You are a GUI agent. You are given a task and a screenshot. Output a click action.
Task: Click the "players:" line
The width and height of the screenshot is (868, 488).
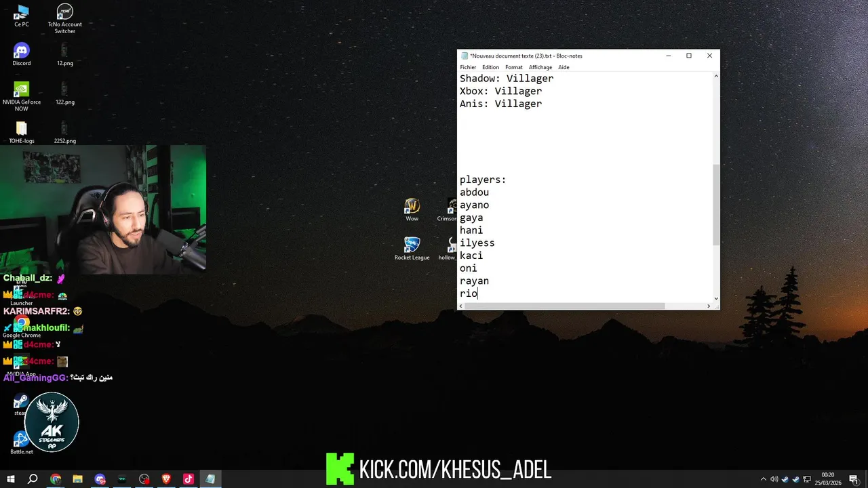(483, 180)
